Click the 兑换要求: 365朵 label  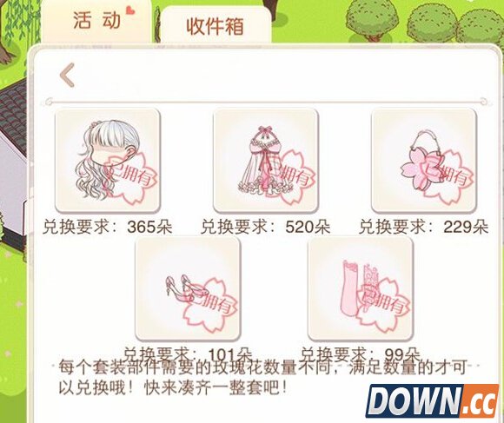coord(108,227)
